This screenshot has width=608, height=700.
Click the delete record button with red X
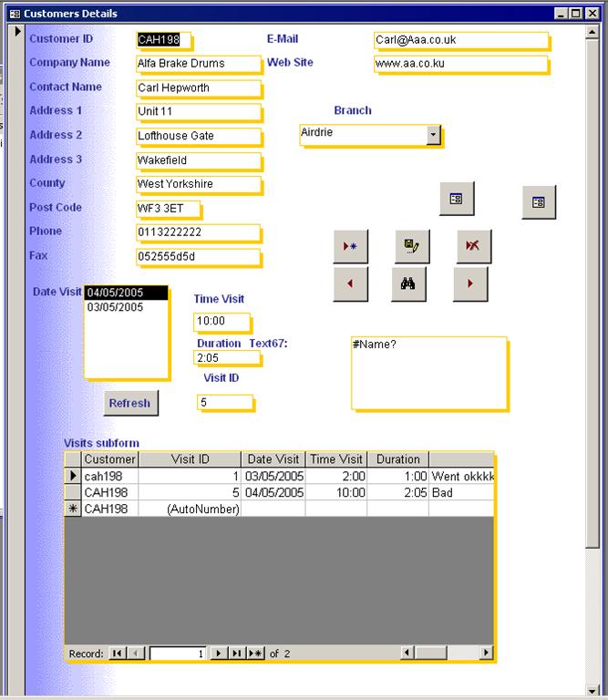pyautogui.click(x=474, y=246)
